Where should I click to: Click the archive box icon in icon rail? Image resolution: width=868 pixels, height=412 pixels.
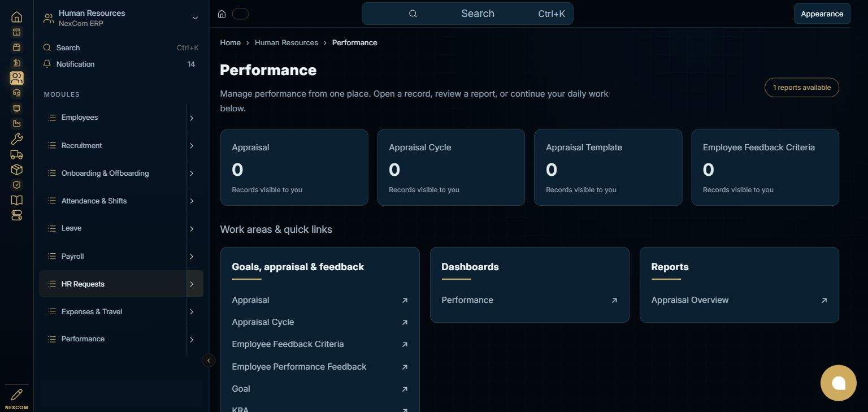(16, 32)
